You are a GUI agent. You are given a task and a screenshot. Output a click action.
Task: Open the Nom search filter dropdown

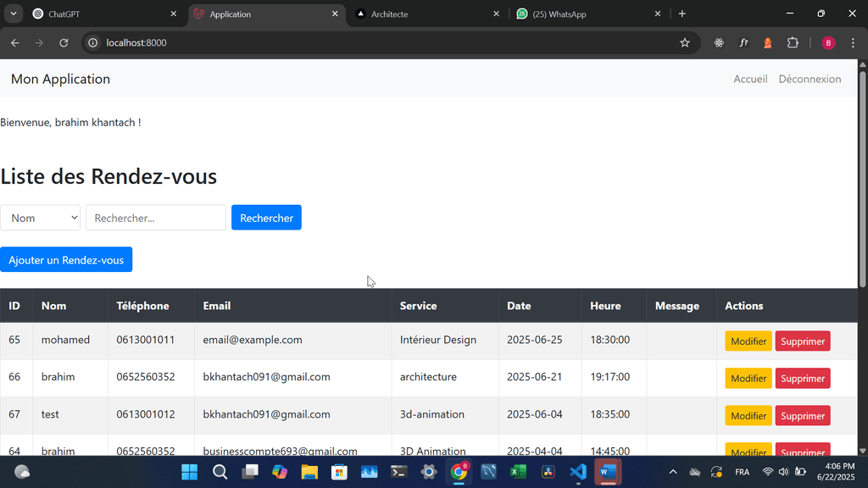[x=41, y=218]
